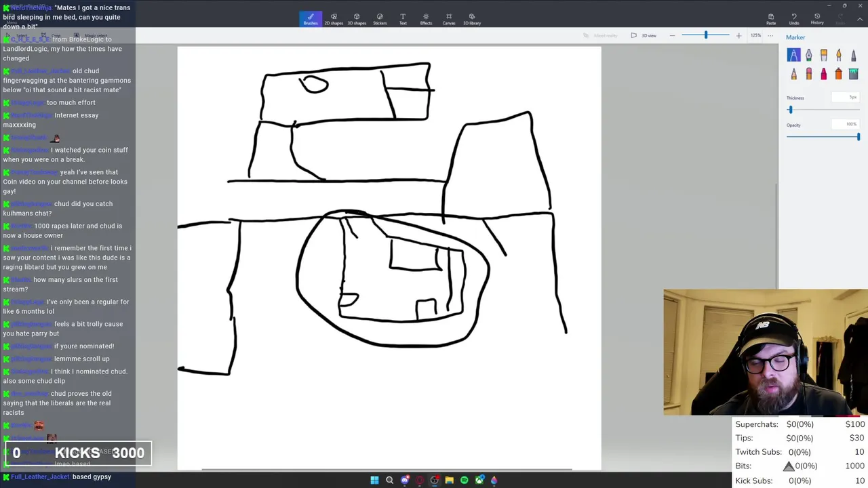Zoom out with the minus button

(672, 35)
